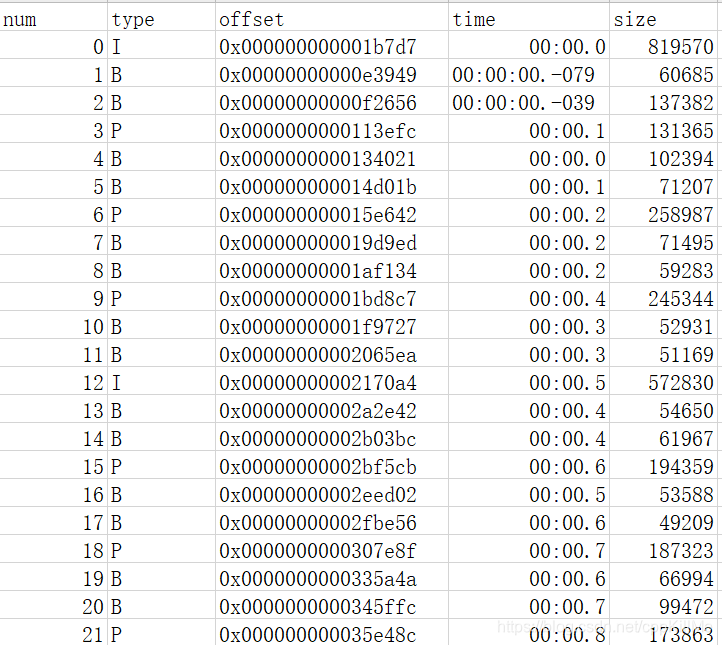Click the 'type' column header
The image size is (722, 645).
tap(161, 19)
